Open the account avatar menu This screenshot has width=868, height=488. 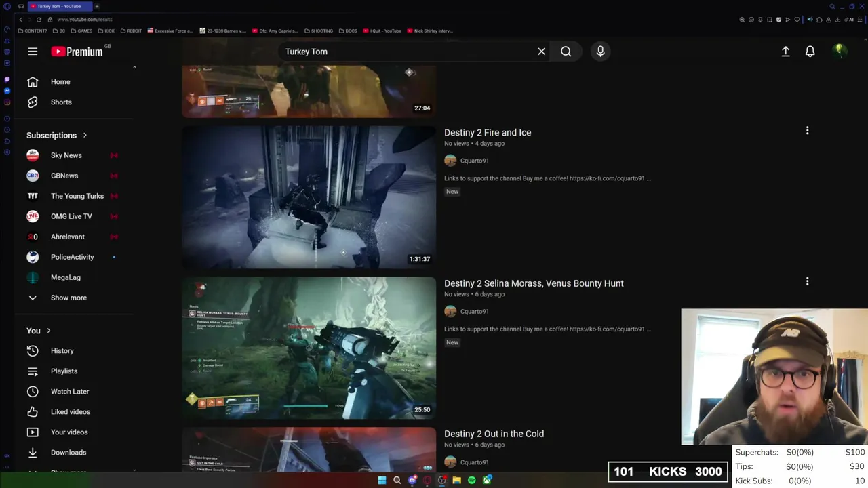pyautogui.click(x=840, y=52)
